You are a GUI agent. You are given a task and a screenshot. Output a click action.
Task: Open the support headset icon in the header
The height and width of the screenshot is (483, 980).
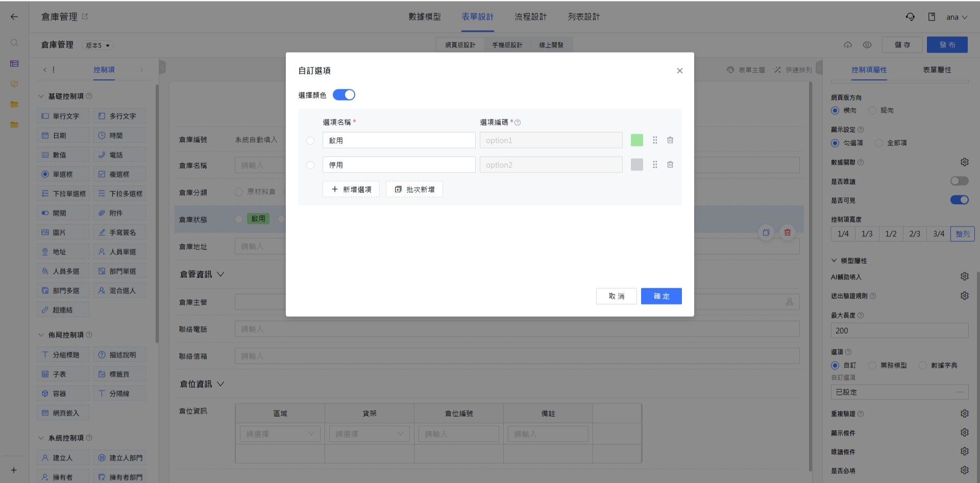[910, 17]
